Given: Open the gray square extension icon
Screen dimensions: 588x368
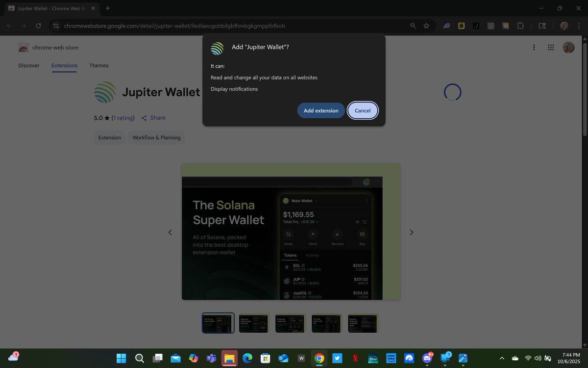Looking at the screenshot, I should 491,26.
